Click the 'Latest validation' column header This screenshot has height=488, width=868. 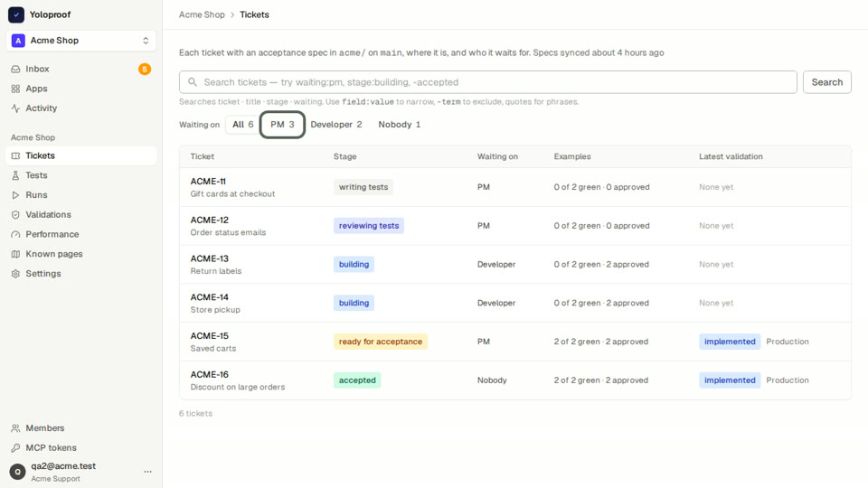731,156
